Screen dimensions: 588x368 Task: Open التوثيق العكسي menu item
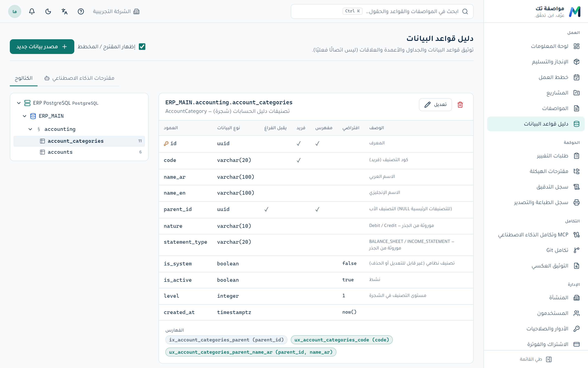coord(536,266)
